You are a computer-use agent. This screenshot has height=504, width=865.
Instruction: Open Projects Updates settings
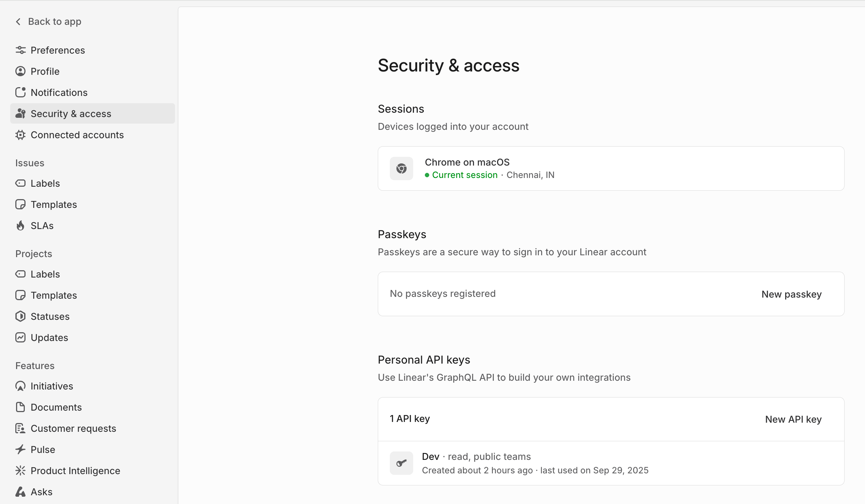click(49, 338)
